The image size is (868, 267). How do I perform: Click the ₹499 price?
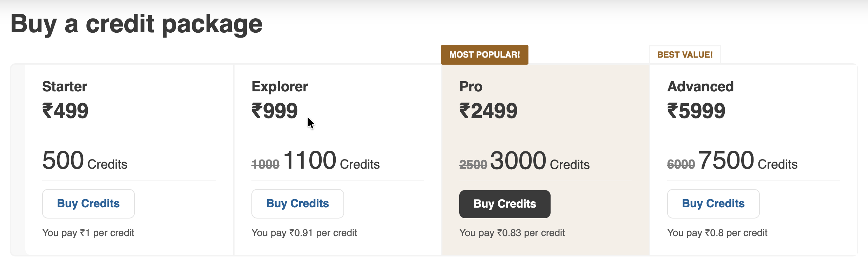(x=65, y=111)
